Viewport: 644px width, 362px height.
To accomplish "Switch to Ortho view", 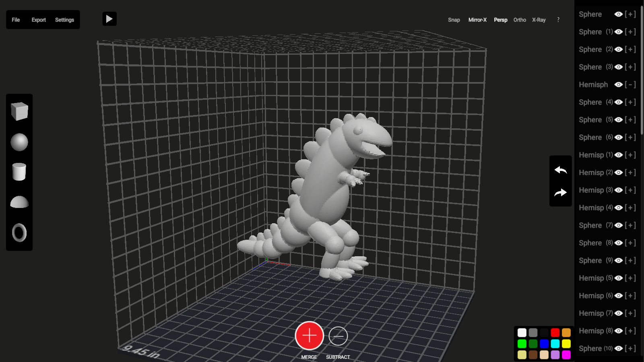I will click(x=520, y=20).
